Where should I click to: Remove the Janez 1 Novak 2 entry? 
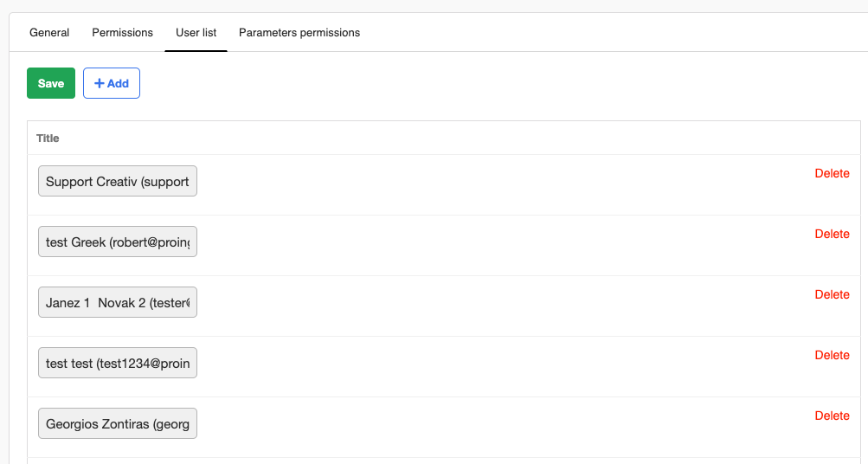(832, 294)
